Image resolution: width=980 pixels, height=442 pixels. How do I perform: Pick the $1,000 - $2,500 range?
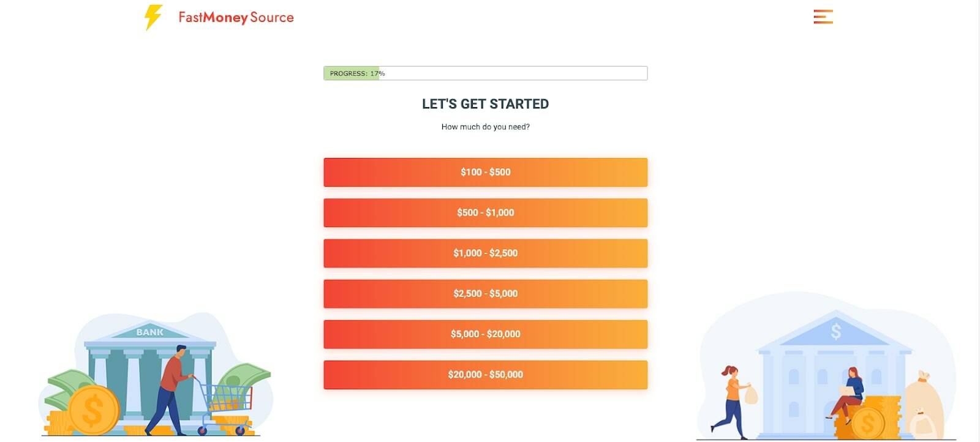pos(485,253)
